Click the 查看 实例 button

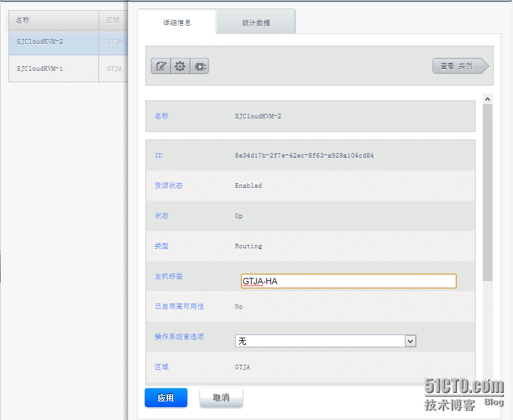460,66
